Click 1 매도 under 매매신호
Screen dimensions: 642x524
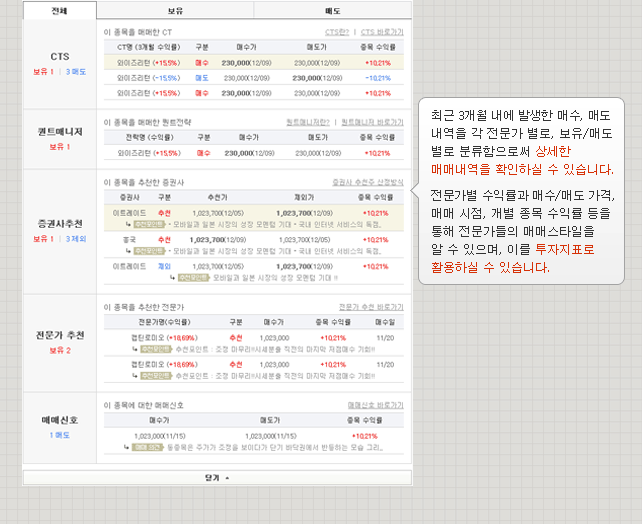[59, 435]
